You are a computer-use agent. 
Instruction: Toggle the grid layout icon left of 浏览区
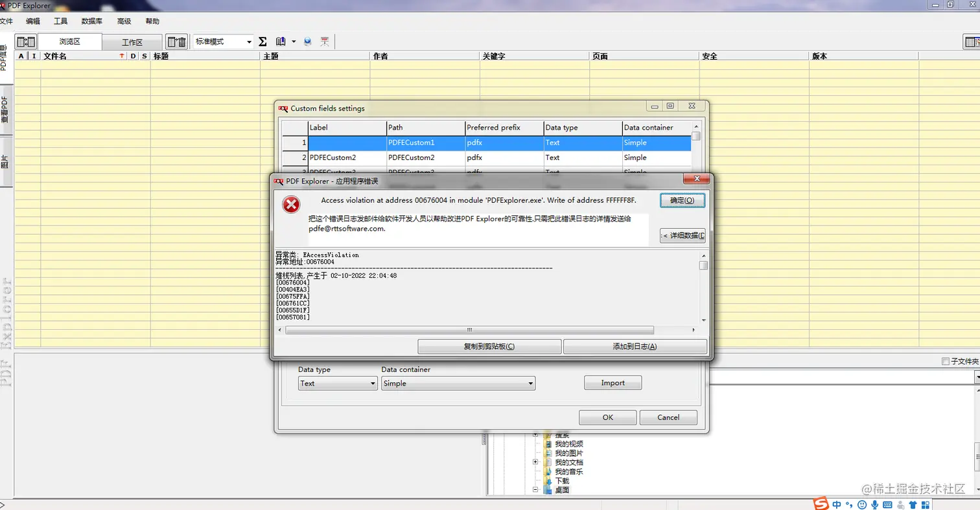pos(26,41)
